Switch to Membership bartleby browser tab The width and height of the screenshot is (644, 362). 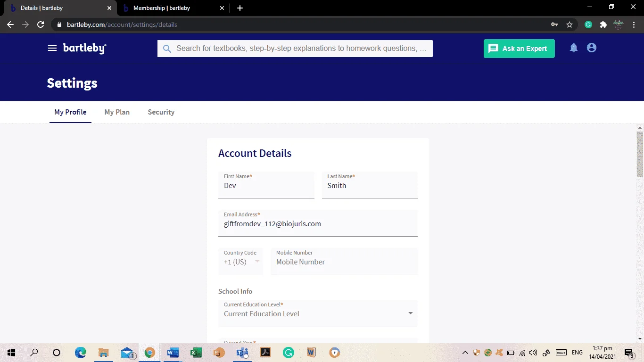[x=173, y=8]
